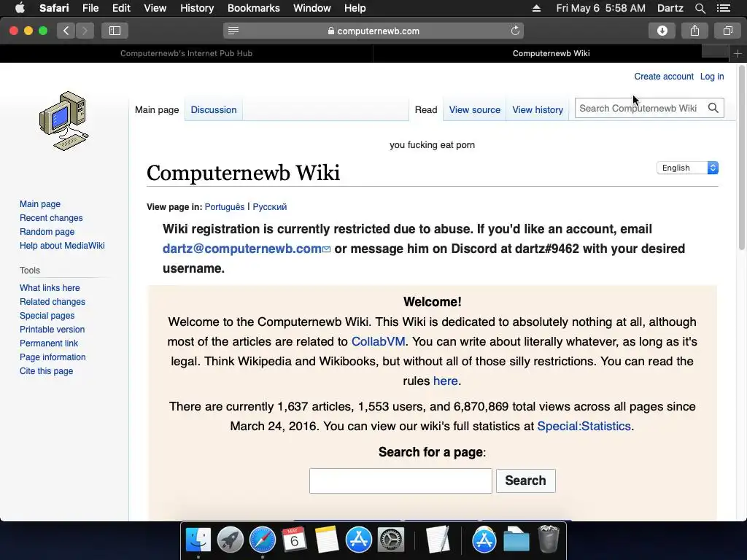The height and width of the screenshot is (560, 747).
Task: Open the Bookmarks menu
Action: point(253,8)
